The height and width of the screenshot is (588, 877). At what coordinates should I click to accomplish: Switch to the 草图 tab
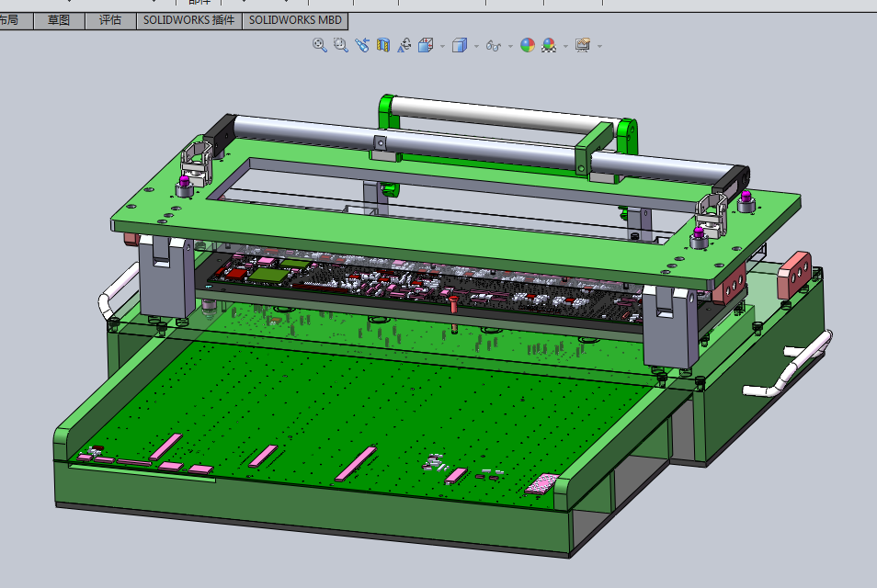click(x=59, y=20)
